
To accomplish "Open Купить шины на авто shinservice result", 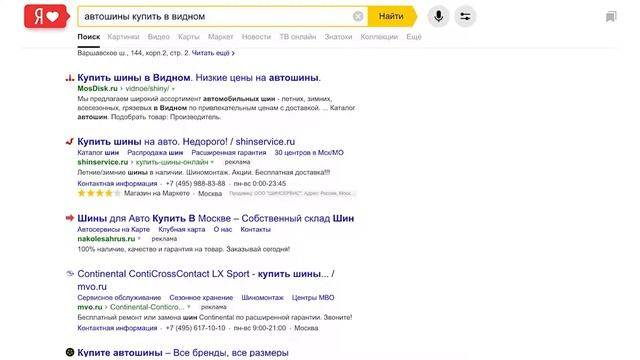I will [186, 142].
